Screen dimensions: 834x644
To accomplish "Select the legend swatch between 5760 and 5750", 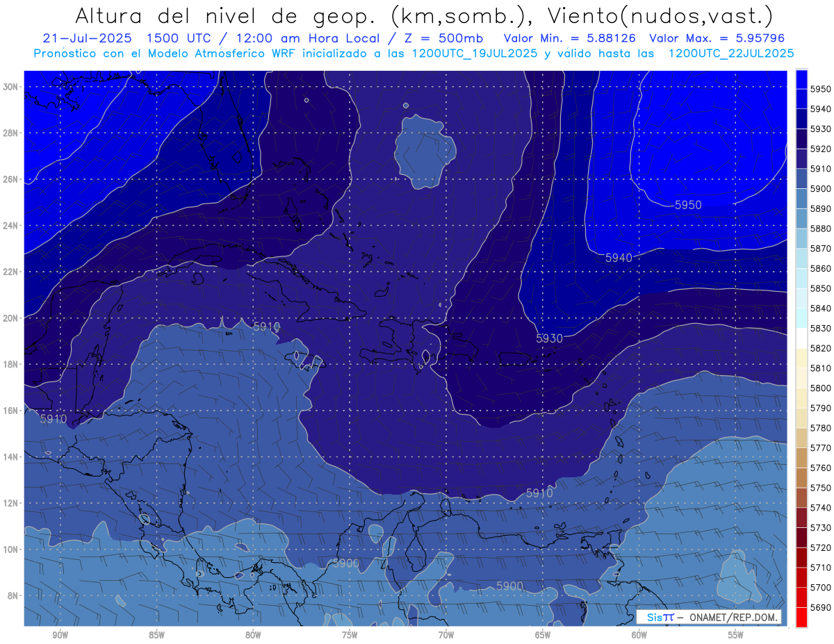I will (801, 477).
